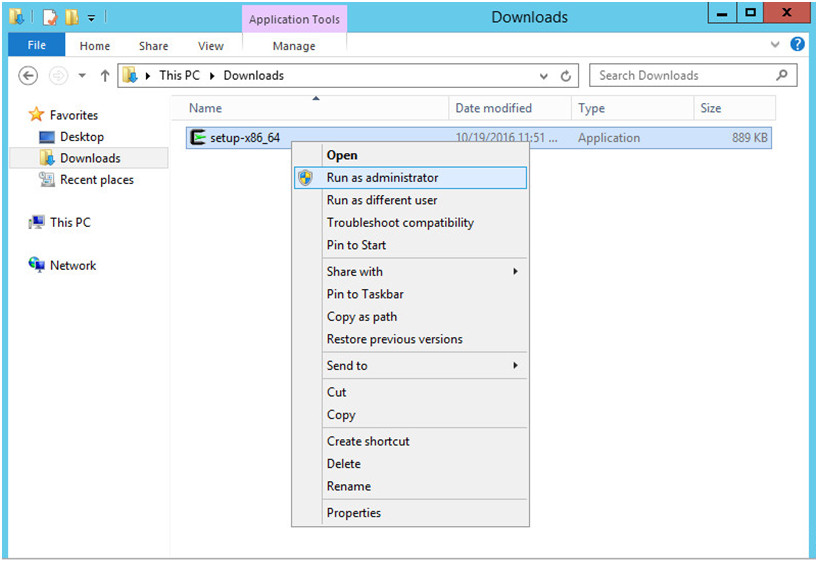The image size is (818, 562).
Task: Choose Restore previous versions
Action: pyautogui.click(x=411, y=339)
